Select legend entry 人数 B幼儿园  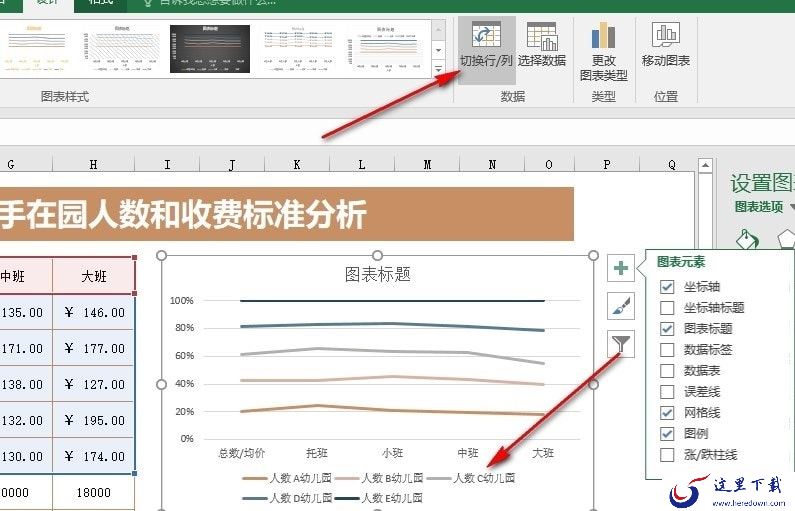[380, 478]
